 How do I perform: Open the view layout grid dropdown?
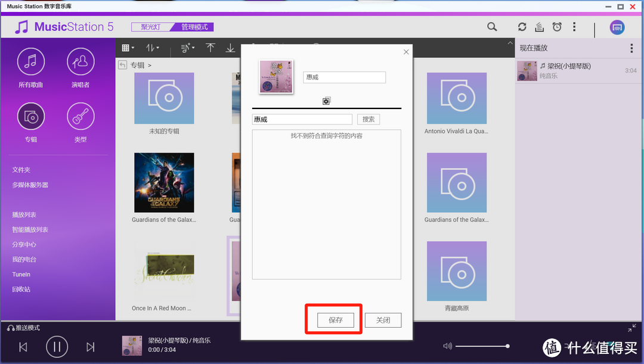pos(127,48)
